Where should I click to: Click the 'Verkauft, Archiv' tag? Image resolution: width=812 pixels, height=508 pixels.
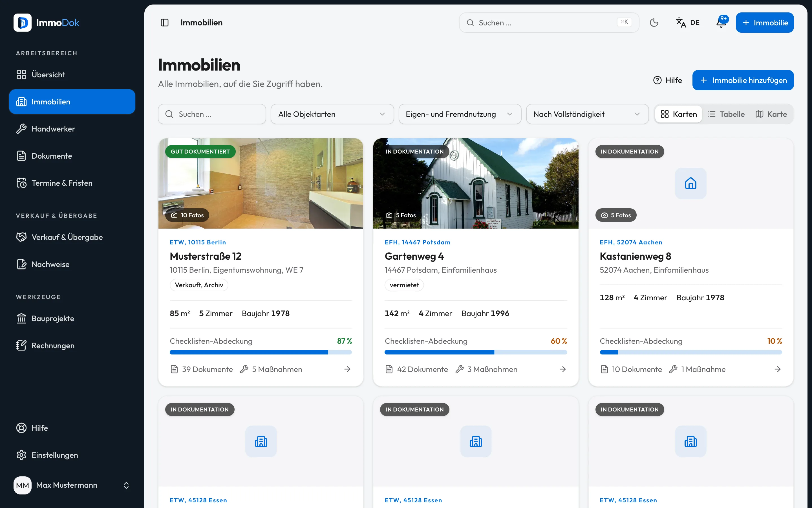199,285
